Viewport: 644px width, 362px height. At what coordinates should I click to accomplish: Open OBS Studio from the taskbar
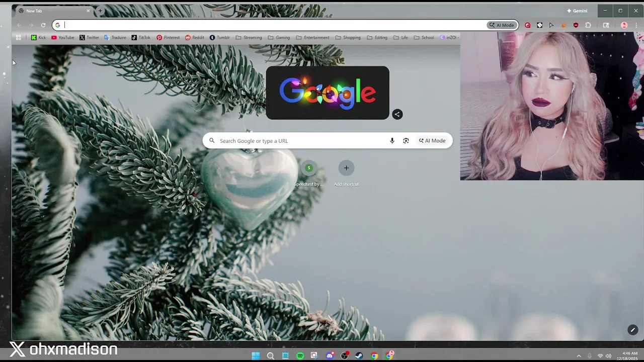(x=345, y=356)
